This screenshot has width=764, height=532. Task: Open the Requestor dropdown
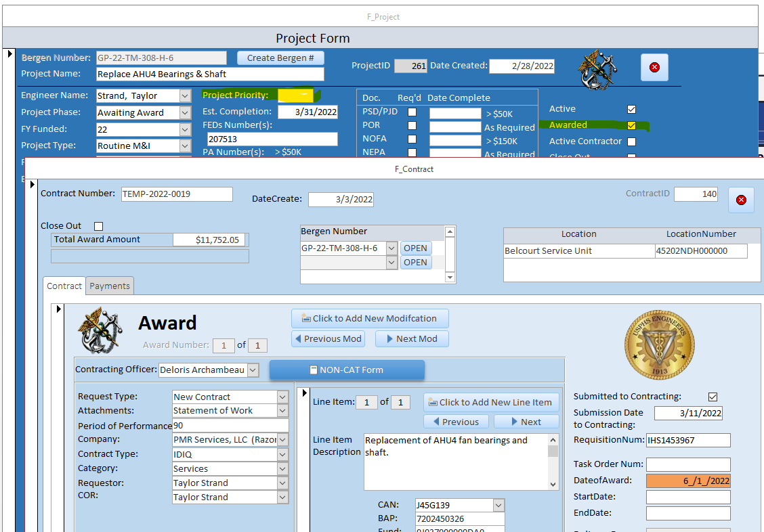click(x=282, y=483)
